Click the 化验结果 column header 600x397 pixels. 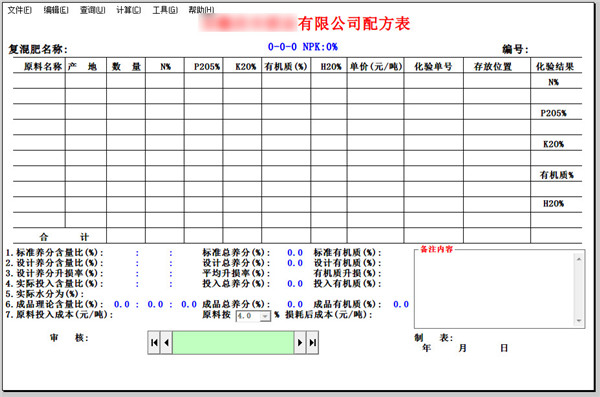(555, 67)
